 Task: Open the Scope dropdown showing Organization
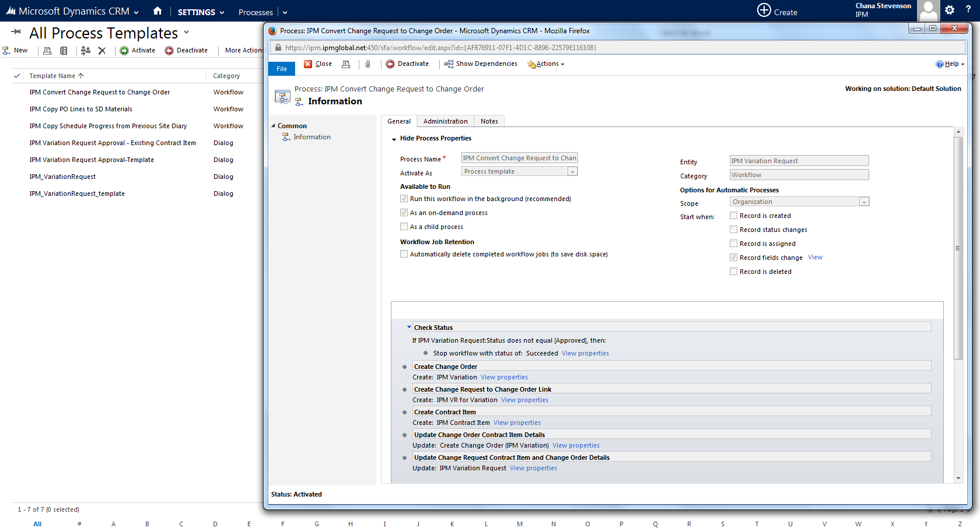click(x=864, y=201)
